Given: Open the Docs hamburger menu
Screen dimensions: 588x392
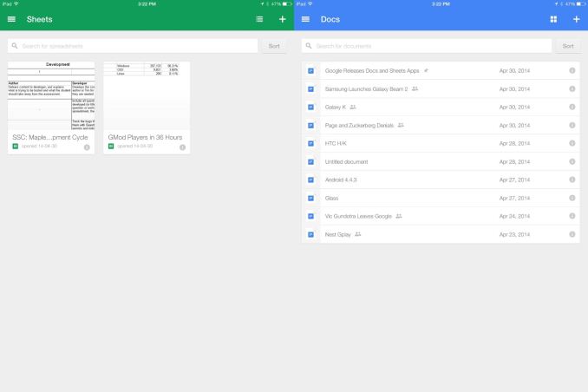Looking at the screenshot, I should coord(305,19).
